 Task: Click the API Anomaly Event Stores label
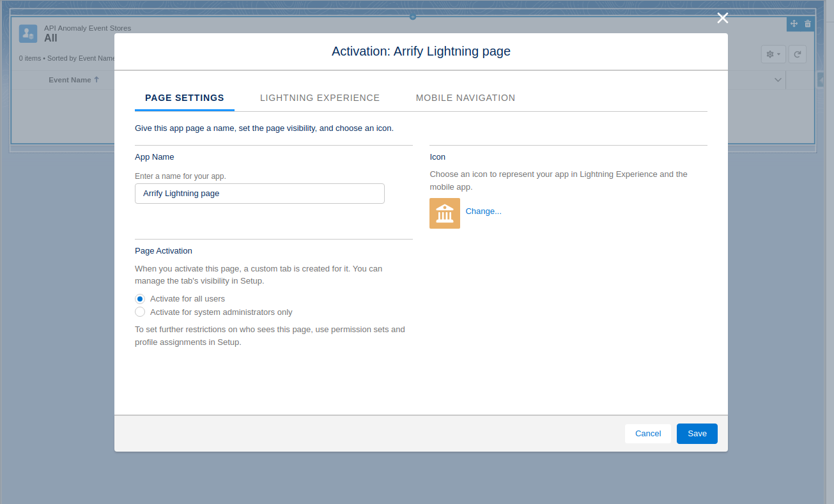coord(88,28)
